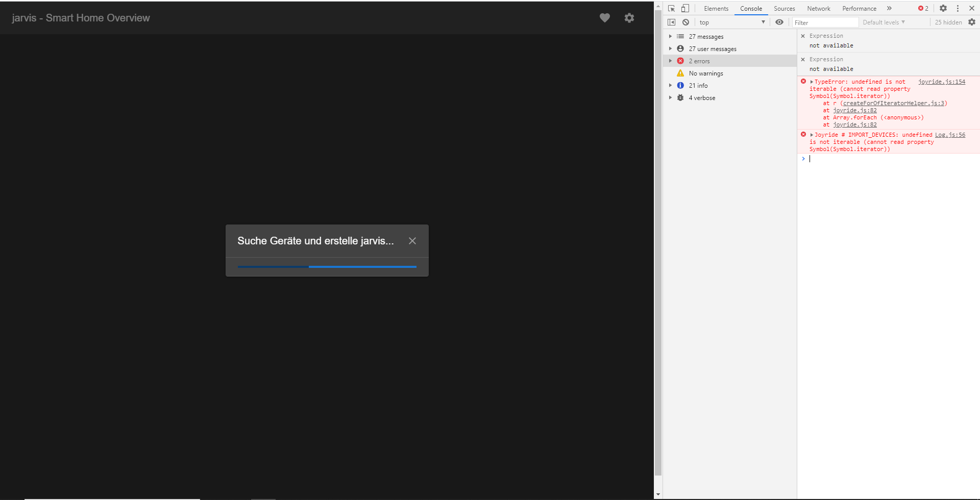The image size is (980, 500).
Task: Select the 4 verbose row
Action: 730,98
